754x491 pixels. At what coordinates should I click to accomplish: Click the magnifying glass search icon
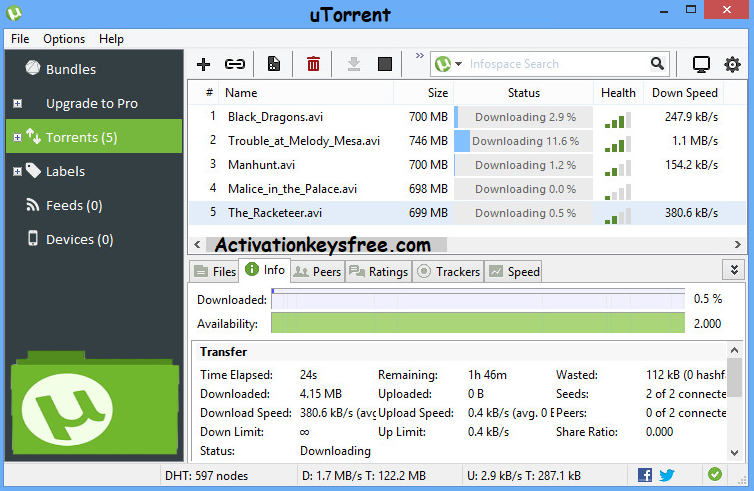pyautogui.click(x=657, y=63)
